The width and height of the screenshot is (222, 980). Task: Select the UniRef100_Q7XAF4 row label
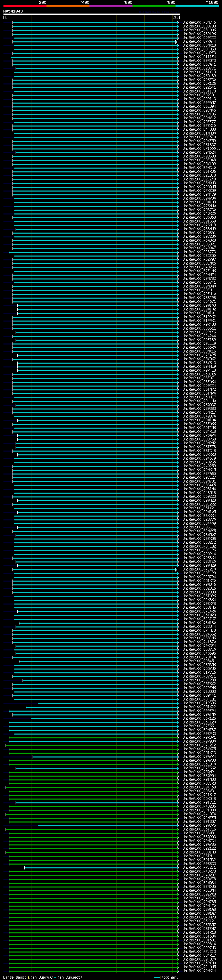tap(199, 41)
